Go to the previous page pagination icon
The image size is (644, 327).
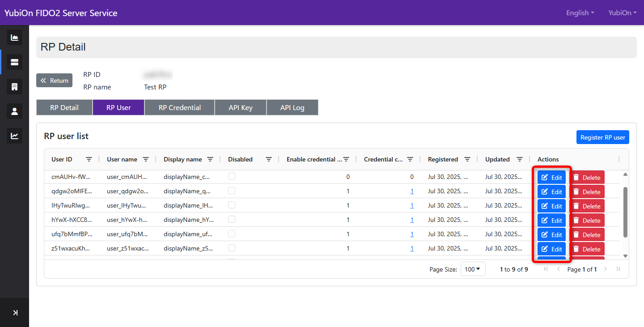click(559, 269)
